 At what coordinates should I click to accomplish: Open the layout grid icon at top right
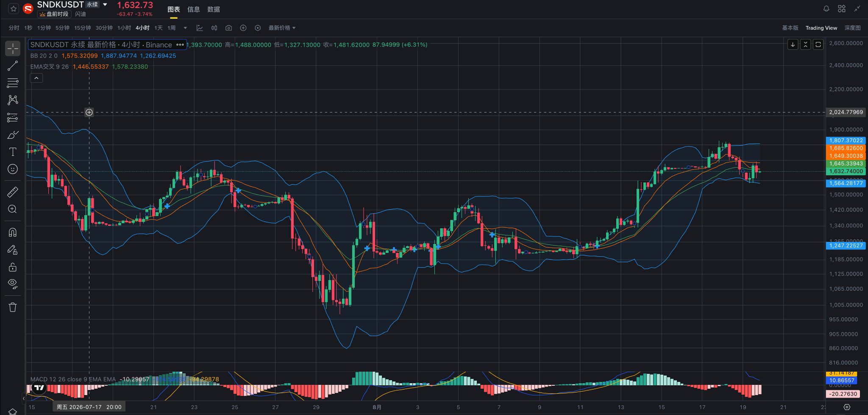[842, 8]
